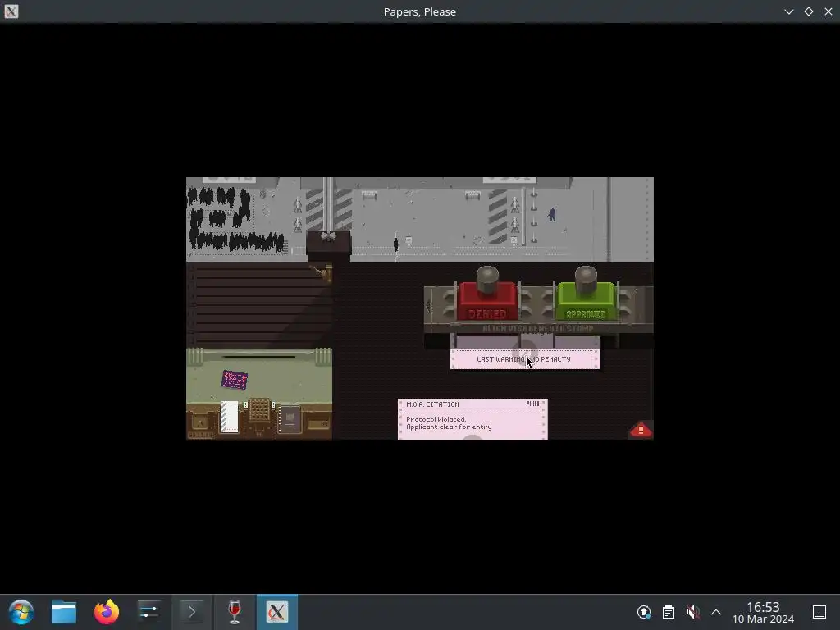Click the inspector booth loudspeaker

325,273
